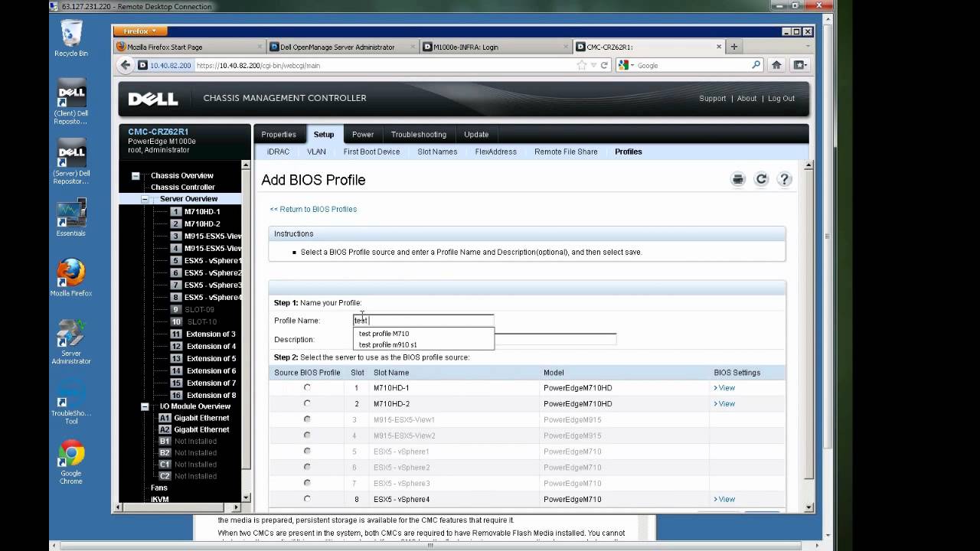View BIOS settings for M710HD-2
This screenshot has width=980, height=551.
[x=724, y=403]
